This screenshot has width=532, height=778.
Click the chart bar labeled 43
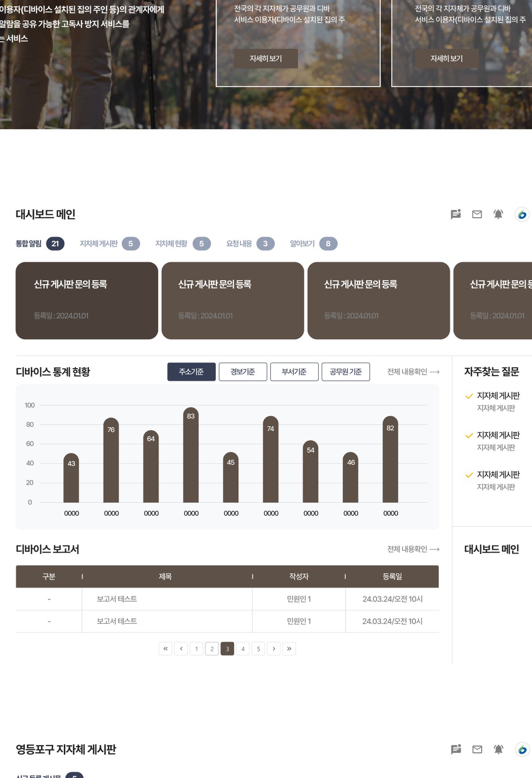71,478
